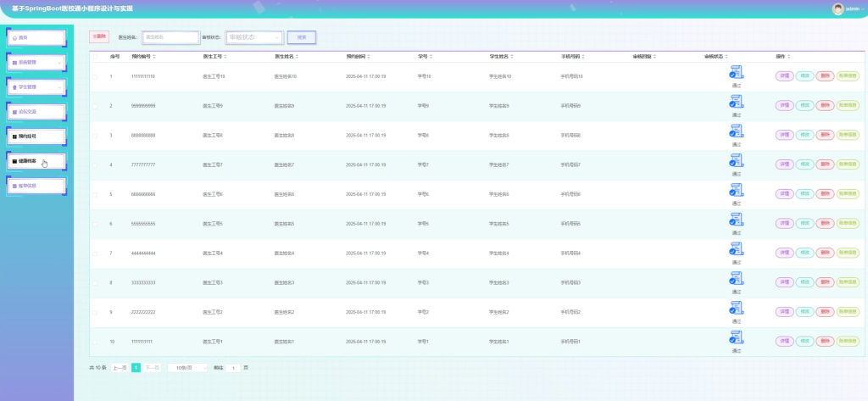The width and height of the screenshot is (868, 401).
Task: Sort by 预约时间 using its sort arrows
Action: click(x=369, y=57)
